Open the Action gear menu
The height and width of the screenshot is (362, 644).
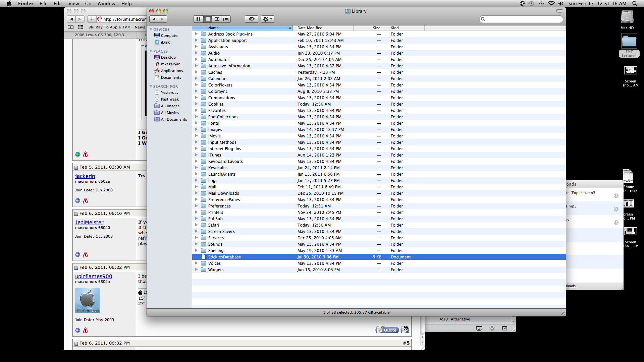tap(268, 19)
